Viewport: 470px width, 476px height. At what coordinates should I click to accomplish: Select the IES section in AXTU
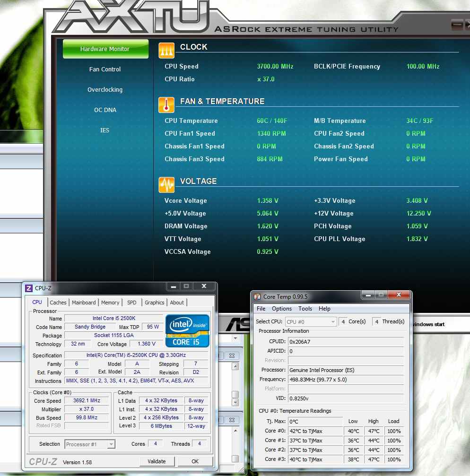(x=105, y=130)
